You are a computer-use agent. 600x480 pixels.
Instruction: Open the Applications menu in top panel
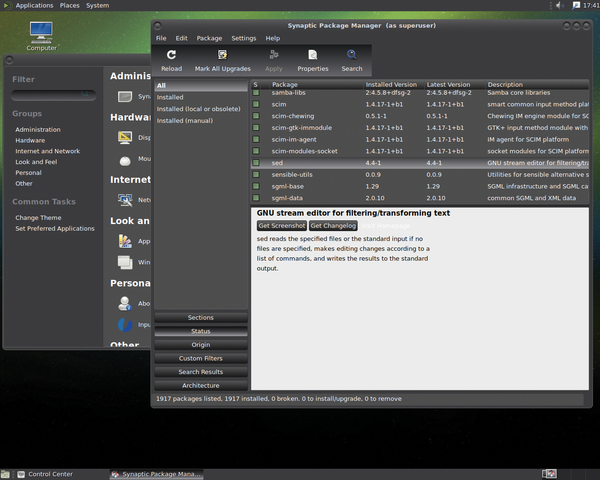coord(34,5)
